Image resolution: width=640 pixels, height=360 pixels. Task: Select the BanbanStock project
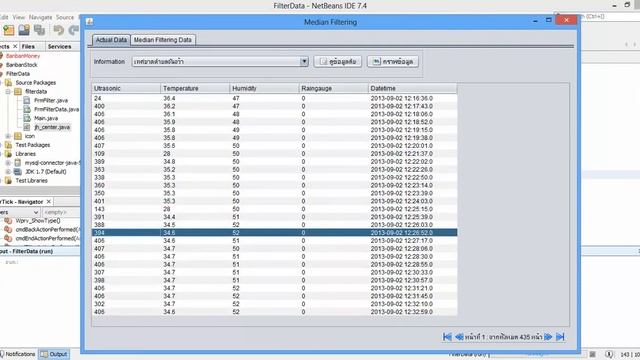pyautogui.click(x=22, y=65)
